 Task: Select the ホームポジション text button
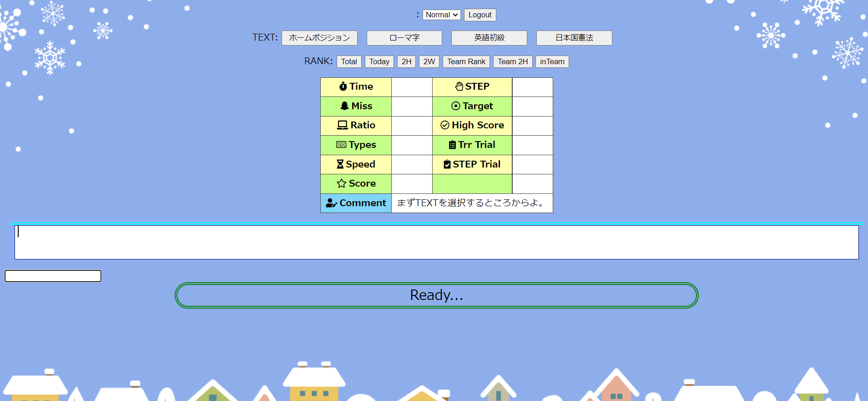319,38
